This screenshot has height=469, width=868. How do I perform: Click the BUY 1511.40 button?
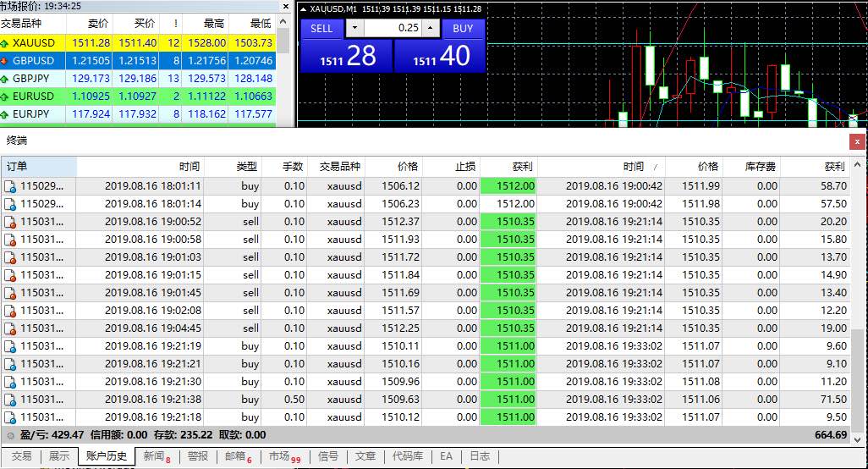pyautogui.click(x=440, y=56)
